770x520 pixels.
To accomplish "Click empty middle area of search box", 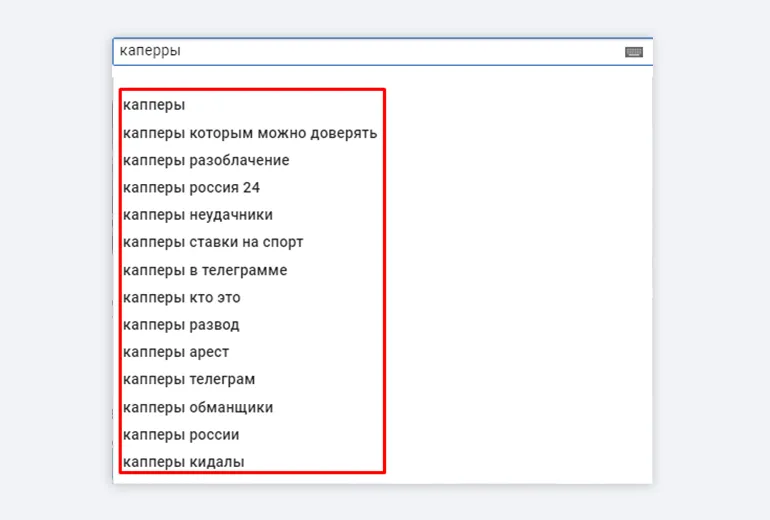I will (400, 52).
